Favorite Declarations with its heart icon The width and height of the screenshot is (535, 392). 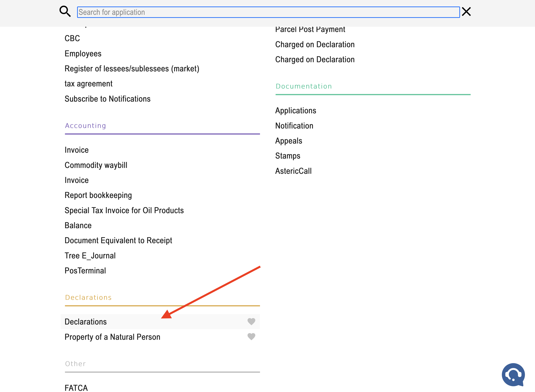[251, 322]
